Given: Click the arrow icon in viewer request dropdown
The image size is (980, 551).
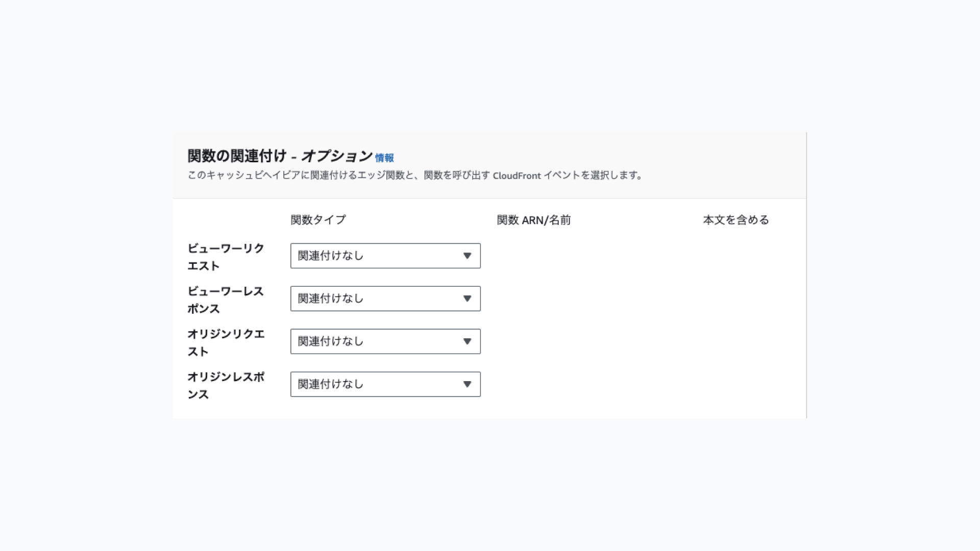Looking at the screenshot, I should [467, 256].
